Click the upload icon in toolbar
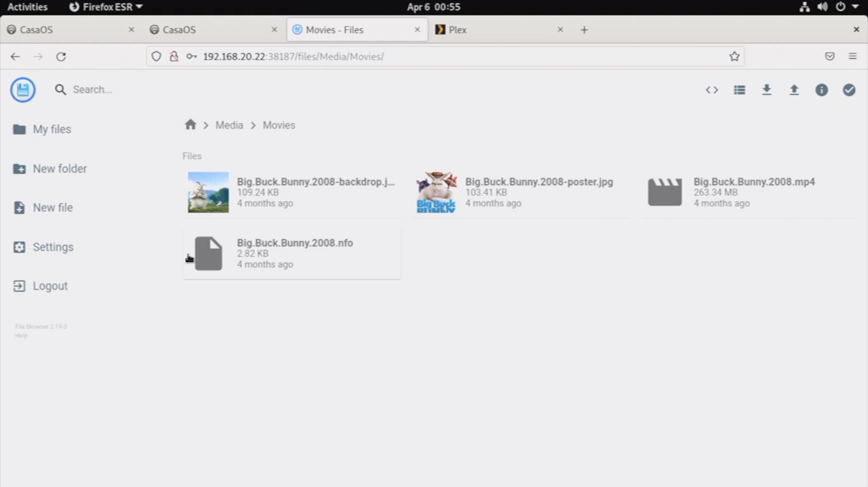868x487 pixels. click(x=794, y=90)
